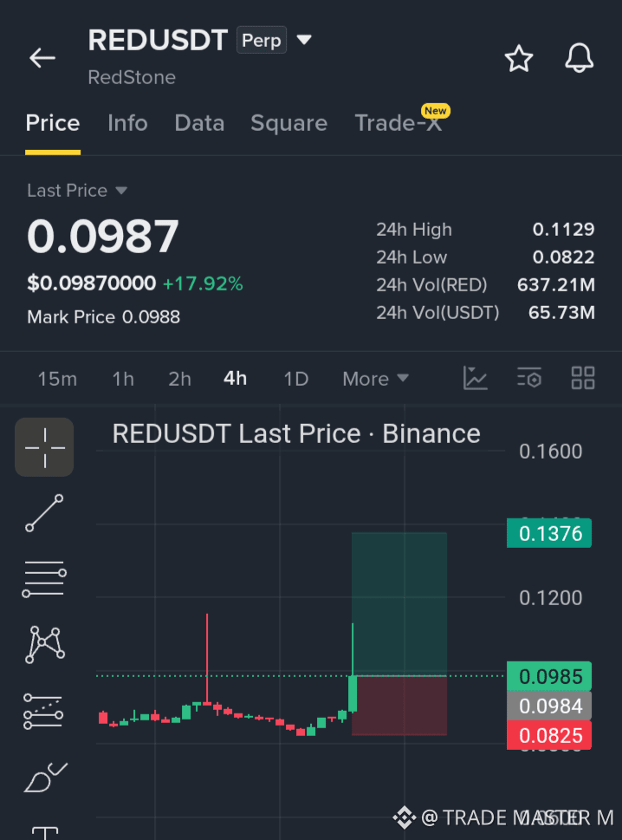Viewport: 622px width, 840px height.
Task: Open the Trade-X tab
Action: pos(398,123)
